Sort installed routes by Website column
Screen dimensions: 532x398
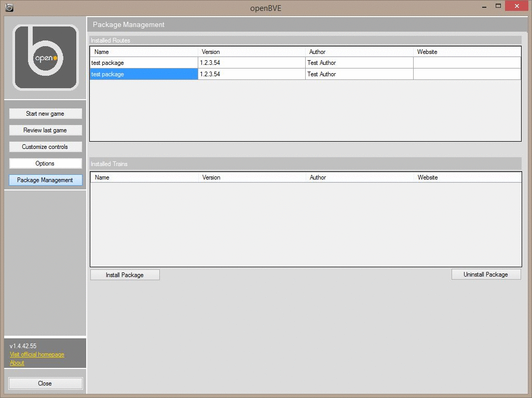[467, 52]
